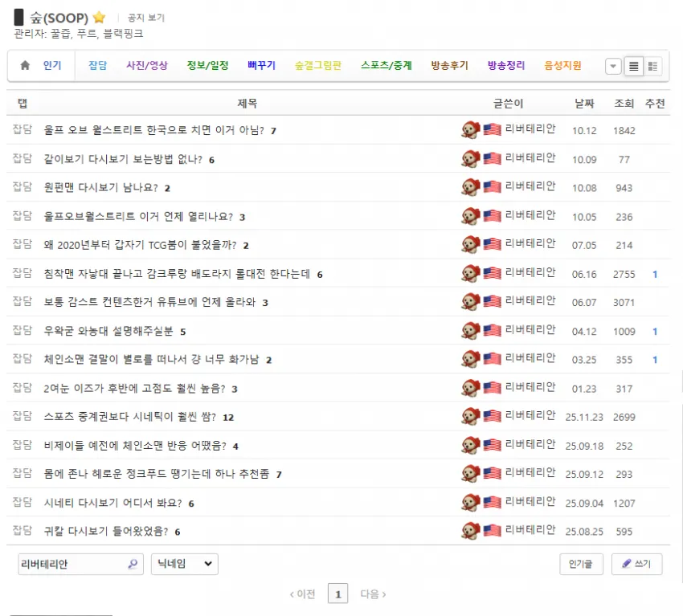
Task: Open post '스포츠 중계권보다 시네틱이 훨씬 쌈?'
Action: (x=130, y=417)
